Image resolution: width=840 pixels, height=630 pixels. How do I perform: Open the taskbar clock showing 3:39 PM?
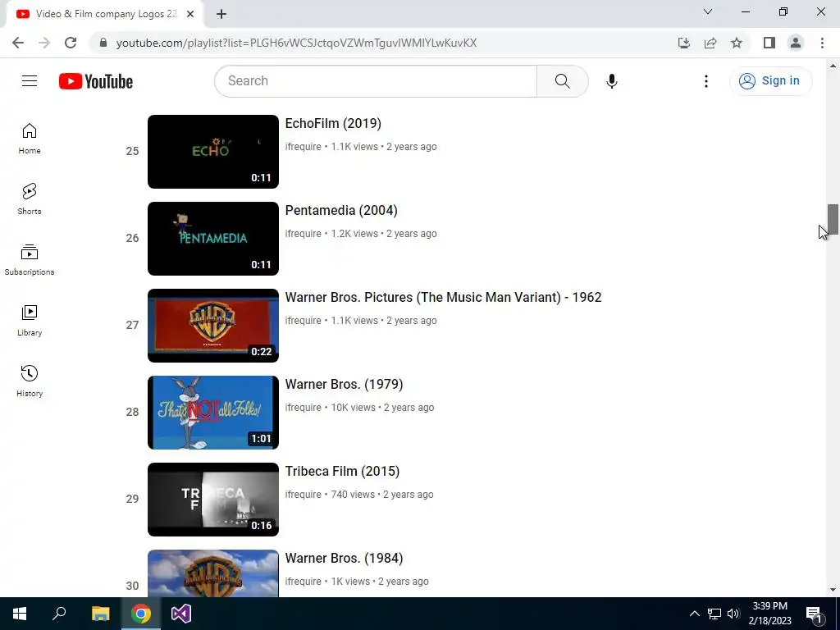coord(769,614)
